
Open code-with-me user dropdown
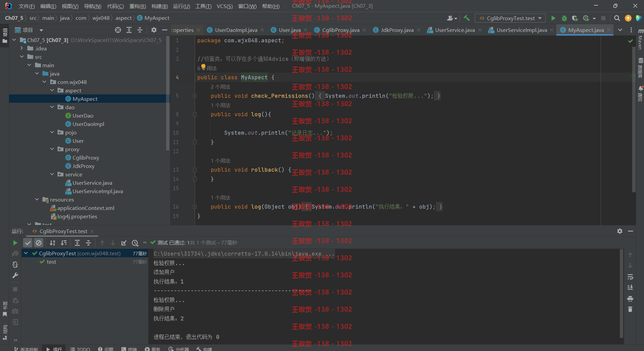pyautogui.click(x=452, y=18)
